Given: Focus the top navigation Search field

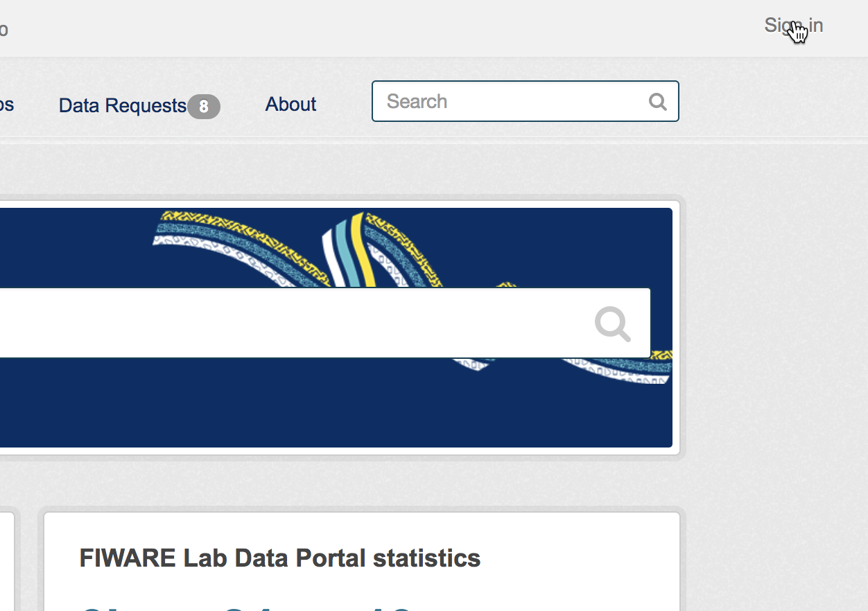Looking at the screenshot, I should point(525,101).
